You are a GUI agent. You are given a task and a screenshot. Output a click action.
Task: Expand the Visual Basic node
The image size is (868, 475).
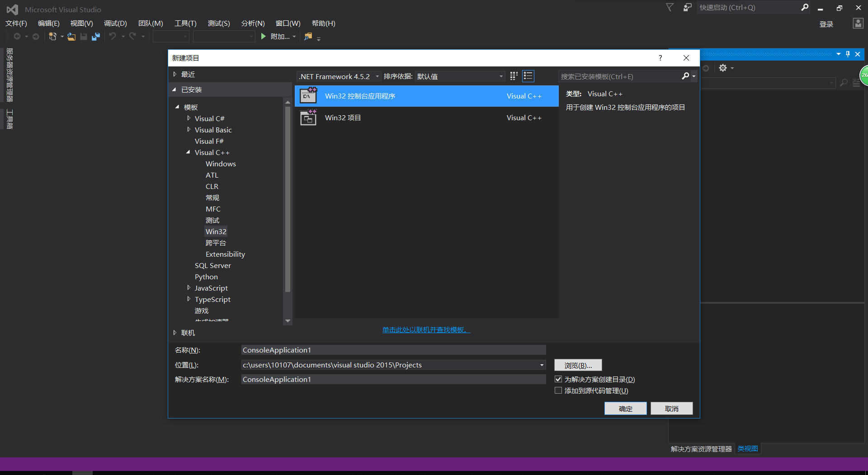pos(189,130)
